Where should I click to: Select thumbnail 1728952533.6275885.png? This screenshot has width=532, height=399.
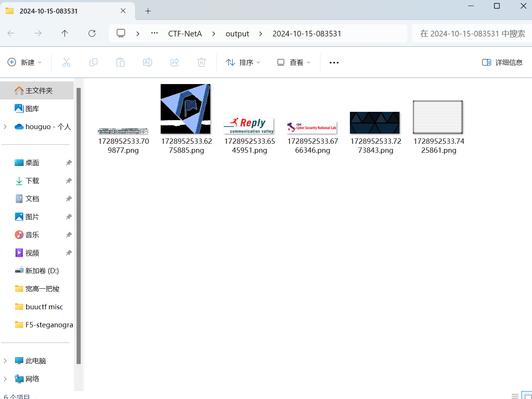pyautogui.click(x=186, y=119)
